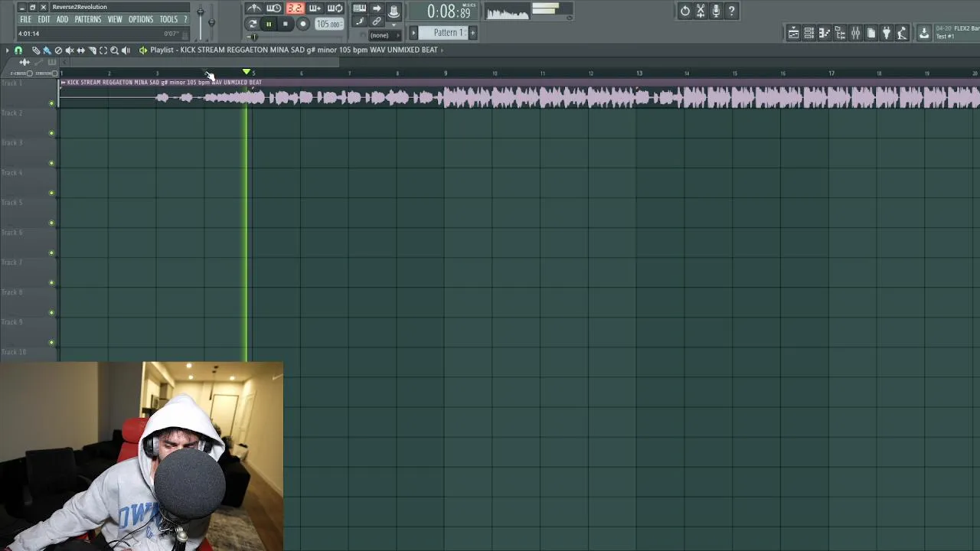Click the main volume slider

tap(201, 21)
